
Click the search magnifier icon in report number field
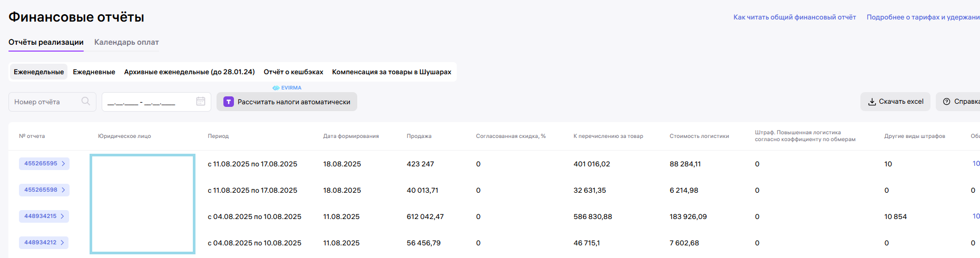(86, 101)
